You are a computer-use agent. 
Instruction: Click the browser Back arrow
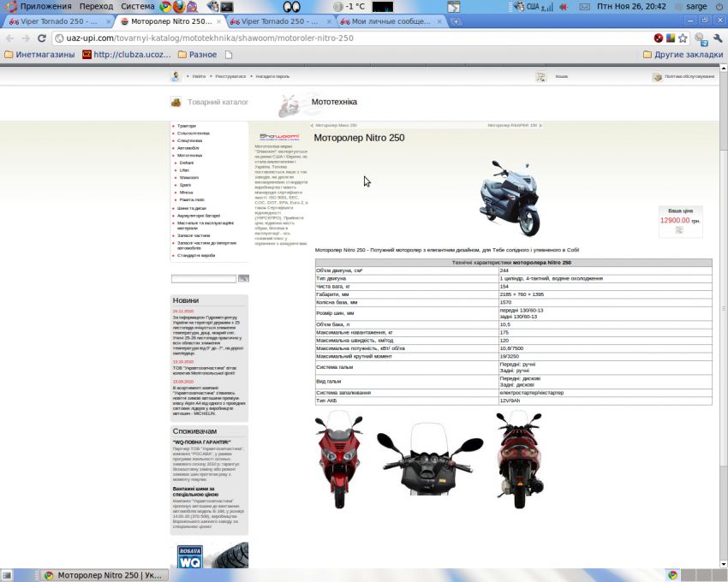click(x=10, y=38)
